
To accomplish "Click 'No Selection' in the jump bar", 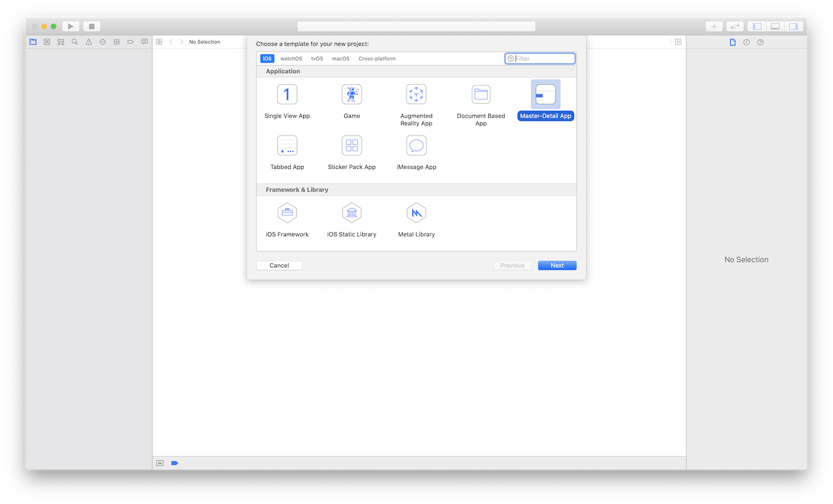I will (x=204, y=42).
